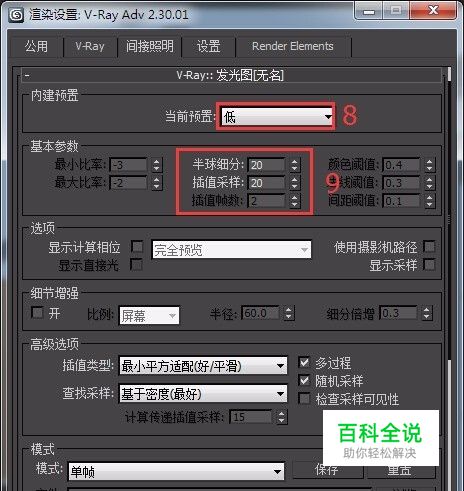Click the 细分倍增 value field

(399, 313)
